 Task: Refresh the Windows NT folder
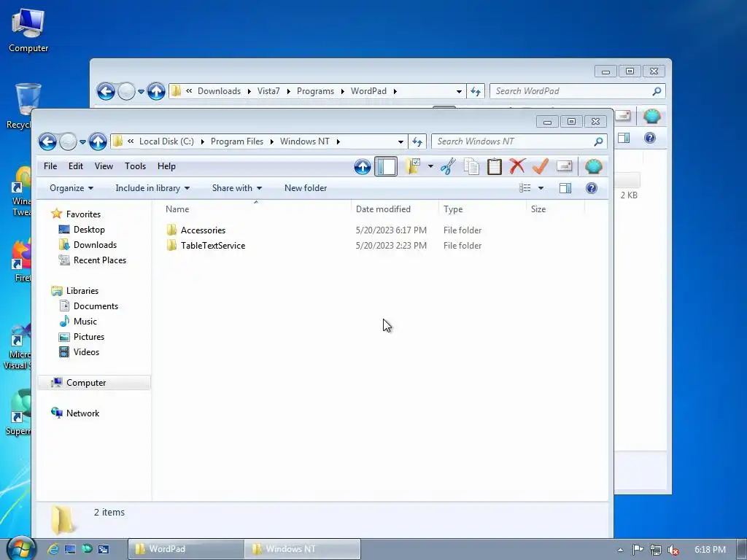pyautogui.click(x=417, y=141)
